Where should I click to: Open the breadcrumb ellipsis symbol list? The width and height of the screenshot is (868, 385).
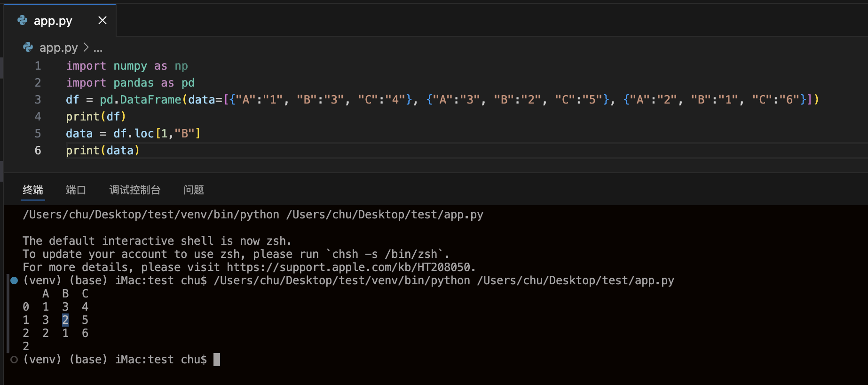[x=98, y=48]
